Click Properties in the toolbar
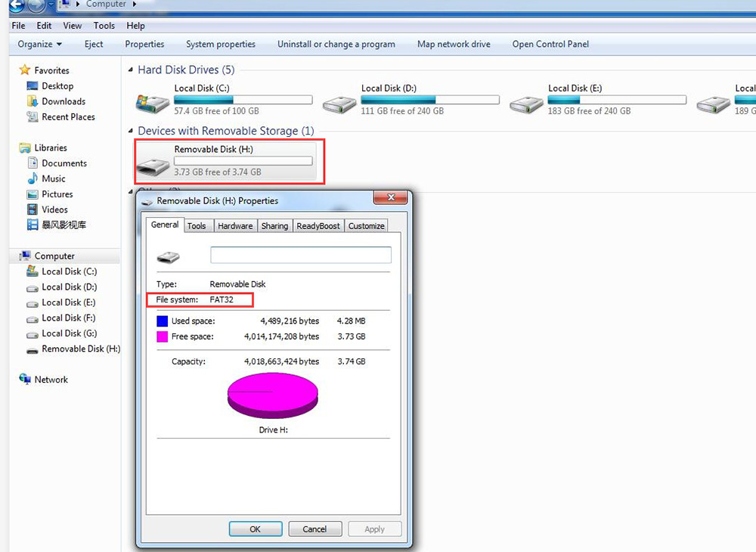Screen dimensions: 756x552 [144, 44]
